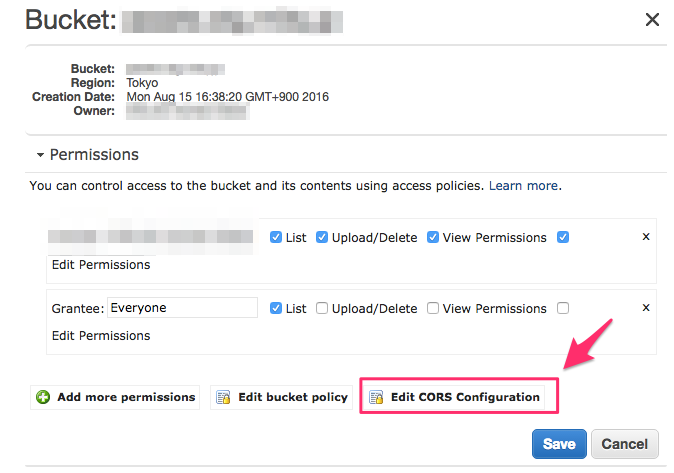Open the Learn more link
Screen dimensions: 674x473
point(524,186)
